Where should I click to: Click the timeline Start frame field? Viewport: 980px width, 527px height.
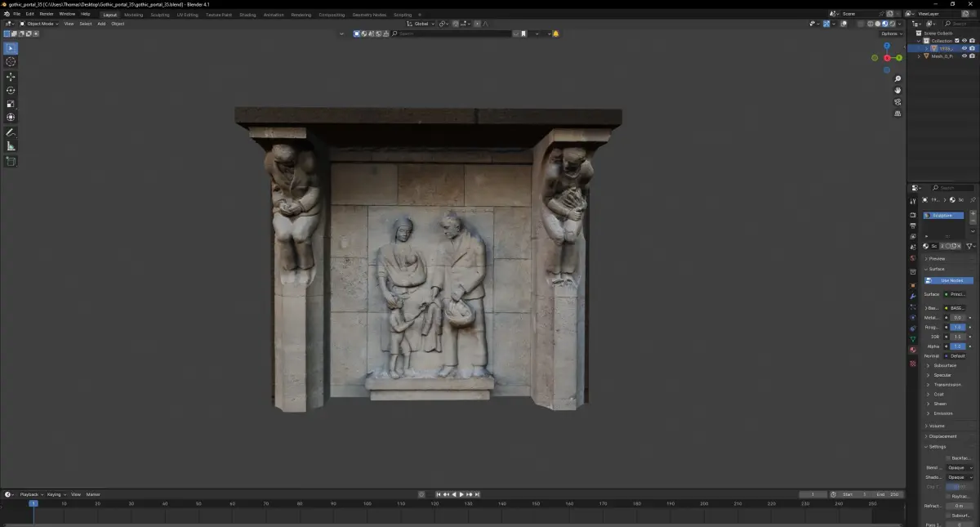click(x=853, y=494)
